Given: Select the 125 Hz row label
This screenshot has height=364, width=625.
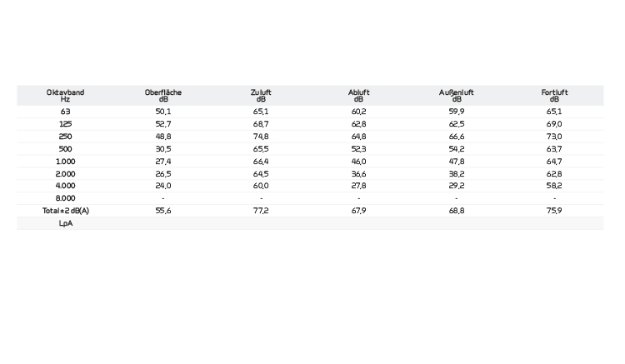Looking at the screenshot, I should tap(65, 124).
